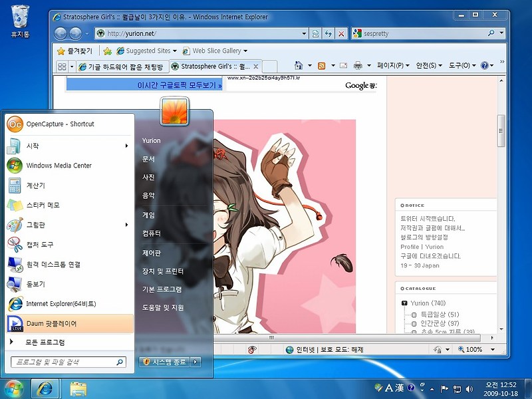Open a new blank tab

tap(270, 67)
